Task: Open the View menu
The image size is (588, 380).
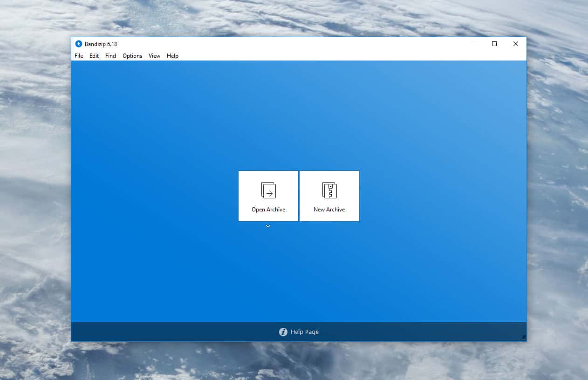Action: pyautogui.click(x=154, y=56)
